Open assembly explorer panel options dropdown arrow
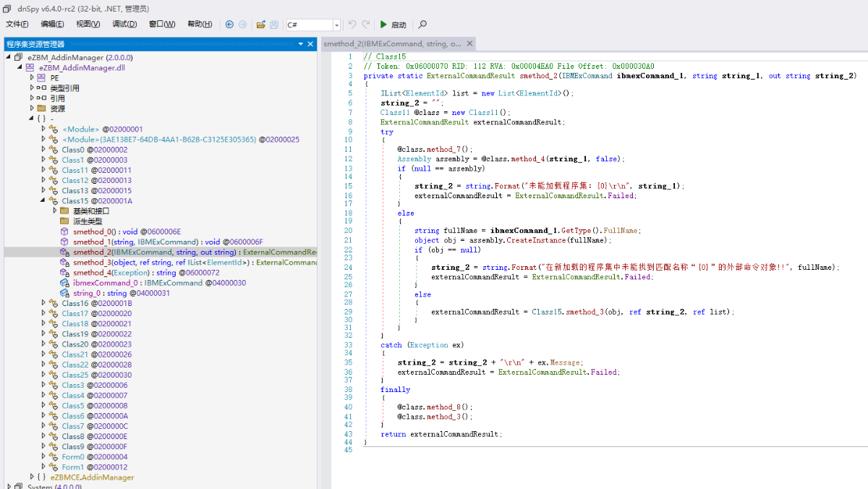Screen dimensions: 868x489 [x=301, y=44]
